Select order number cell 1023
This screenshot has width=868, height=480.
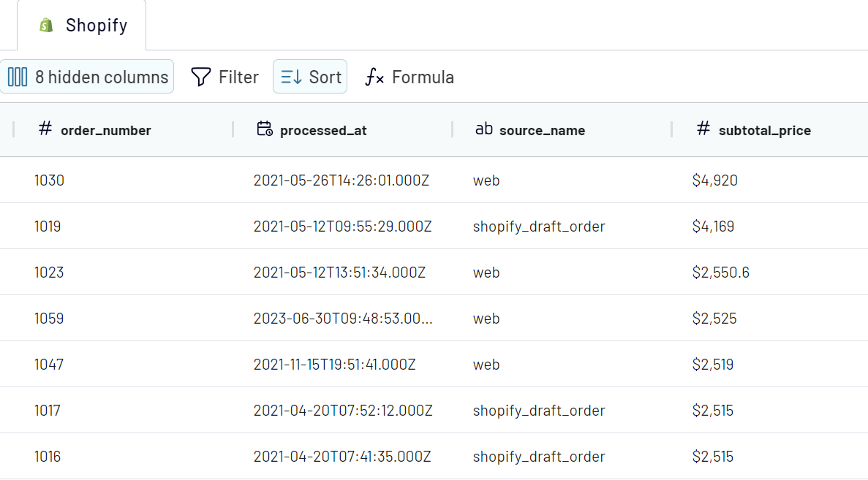pos(49,272)
